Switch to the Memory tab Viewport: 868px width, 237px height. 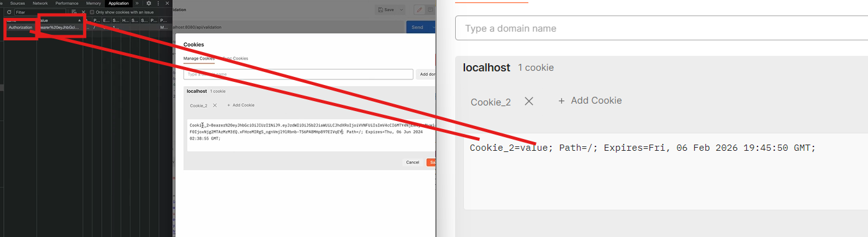click(94, 3)
